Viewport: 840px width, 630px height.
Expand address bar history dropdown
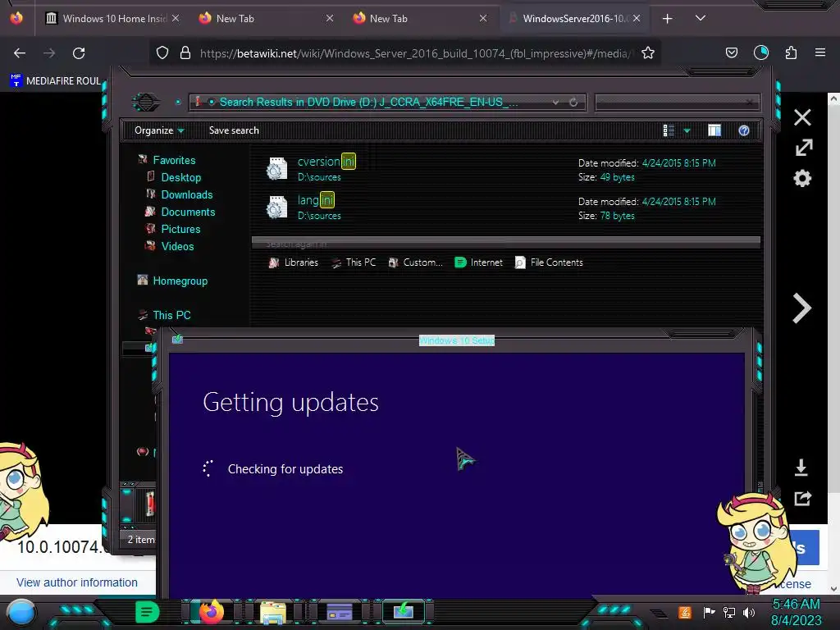pos(555,102)
